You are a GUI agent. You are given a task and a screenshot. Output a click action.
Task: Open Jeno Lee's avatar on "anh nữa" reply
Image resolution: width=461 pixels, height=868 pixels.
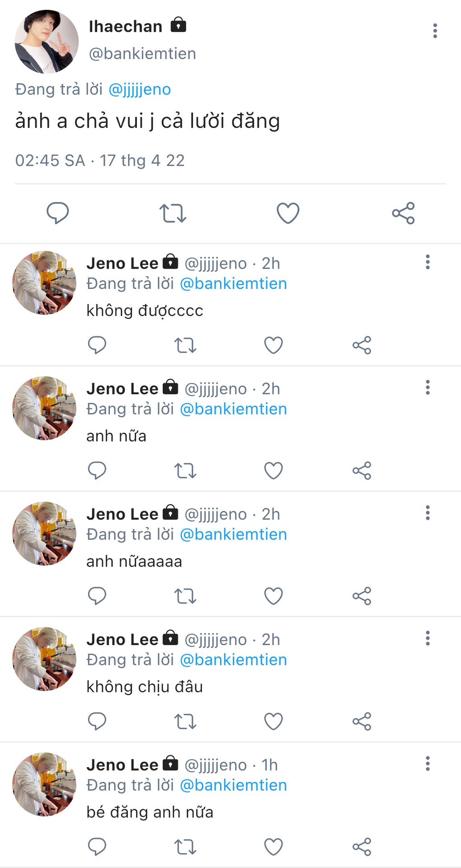pyautogui.click(x=44, y=408)
